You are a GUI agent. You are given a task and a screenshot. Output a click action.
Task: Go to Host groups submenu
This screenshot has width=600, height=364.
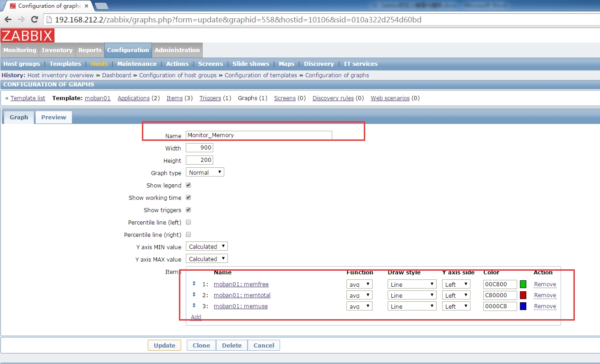22,64
